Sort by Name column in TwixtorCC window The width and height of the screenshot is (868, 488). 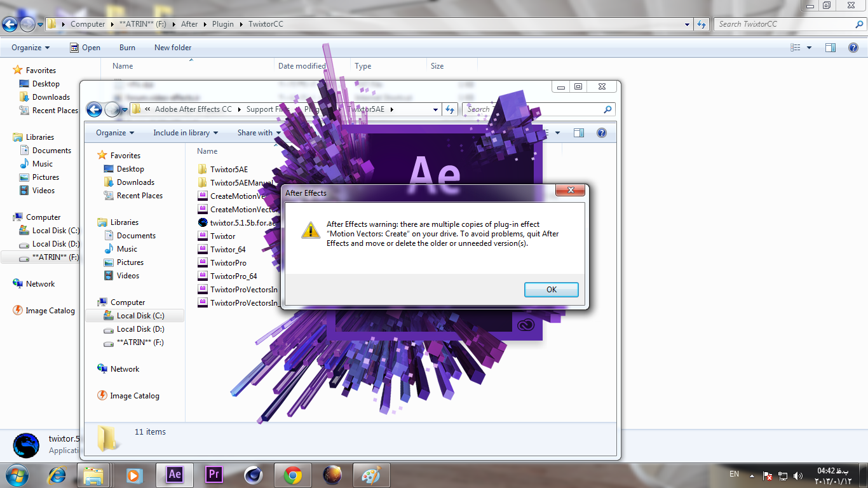click(x=123, y=66)
